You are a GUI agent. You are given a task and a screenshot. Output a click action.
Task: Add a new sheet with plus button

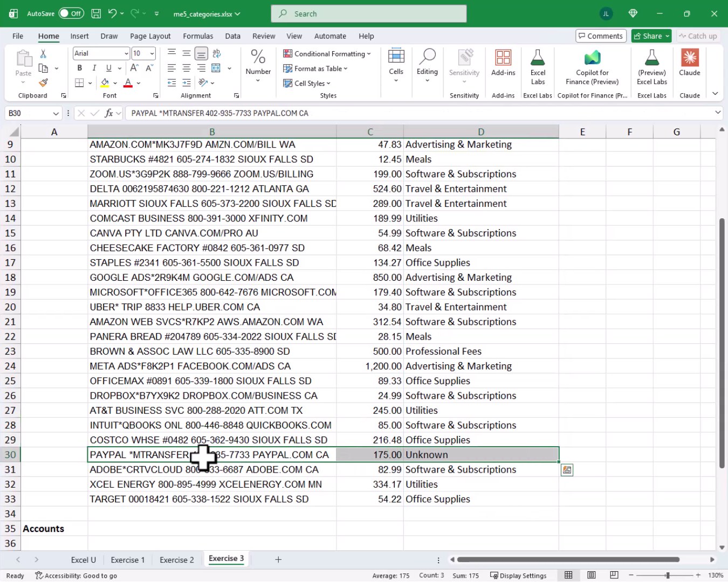coord(278,560)
